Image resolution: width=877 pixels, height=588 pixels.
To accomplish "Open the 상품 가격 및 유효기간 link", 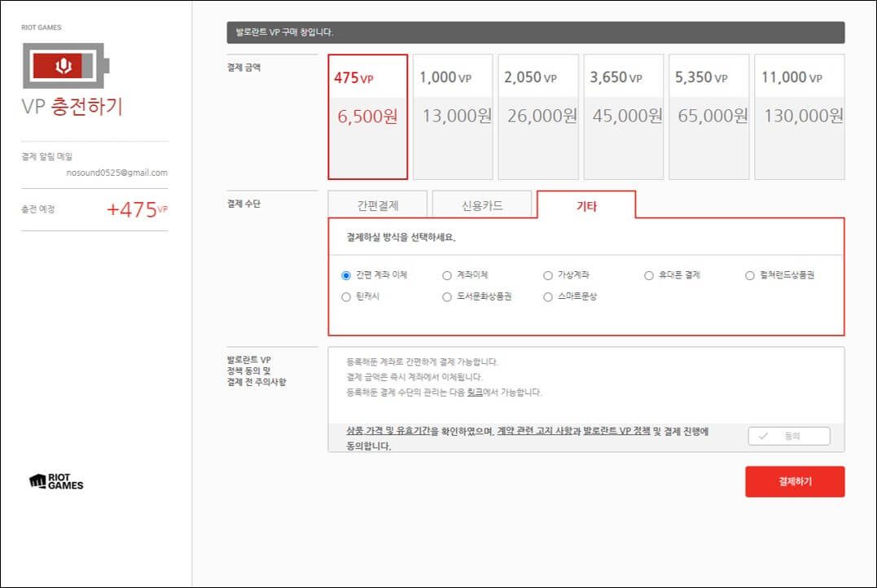I will tap(388, 431).
